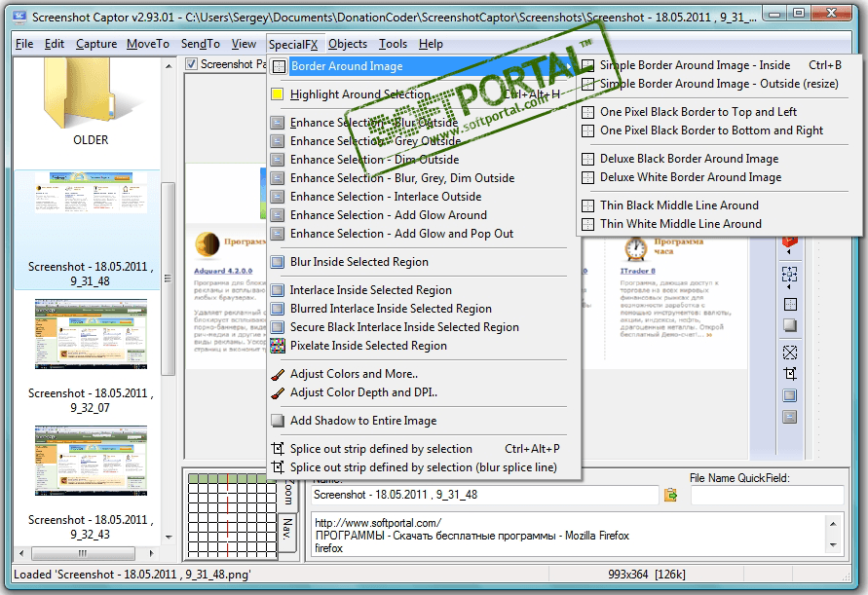This screenshot has height=595, width=868.
Task: Click thumbnail list horizontal scroll right arrow
Action: (x=151, y=553)
